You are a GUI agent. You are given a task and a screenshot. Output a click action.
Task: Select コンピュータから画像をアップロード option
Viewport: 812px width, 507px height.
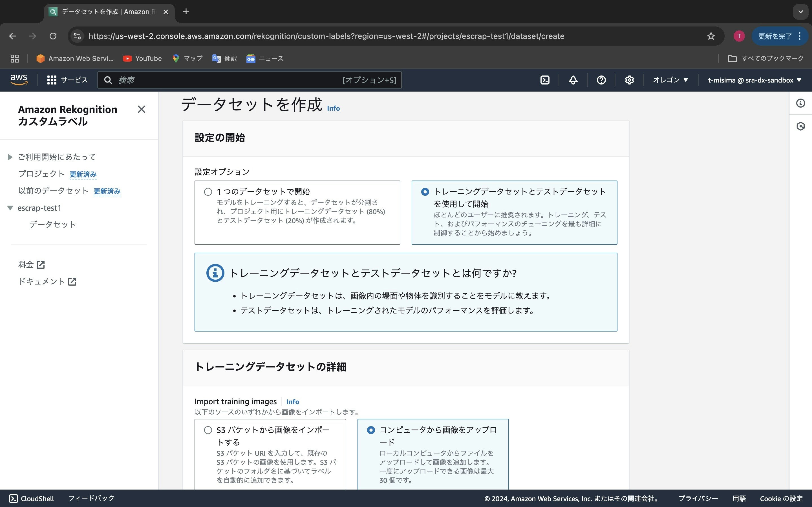pyautogui.click(x=371, y=430)
